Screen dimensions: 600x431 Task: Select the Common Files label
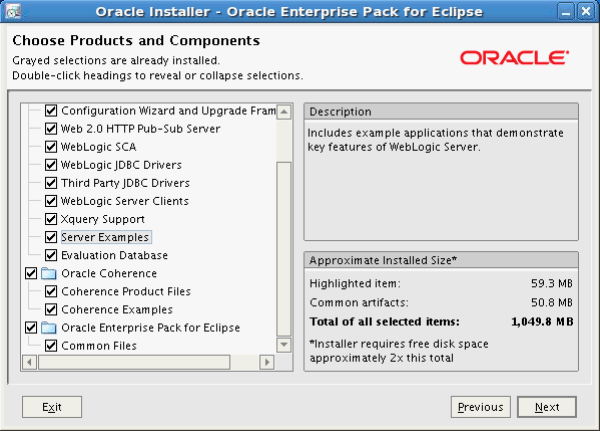(99, 346)
